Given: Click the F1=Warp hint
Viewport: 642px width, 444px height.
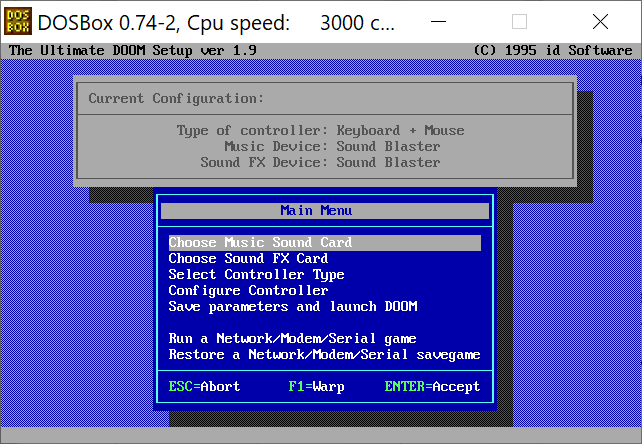Looking at the screenshot, I should tap(316, 386).
